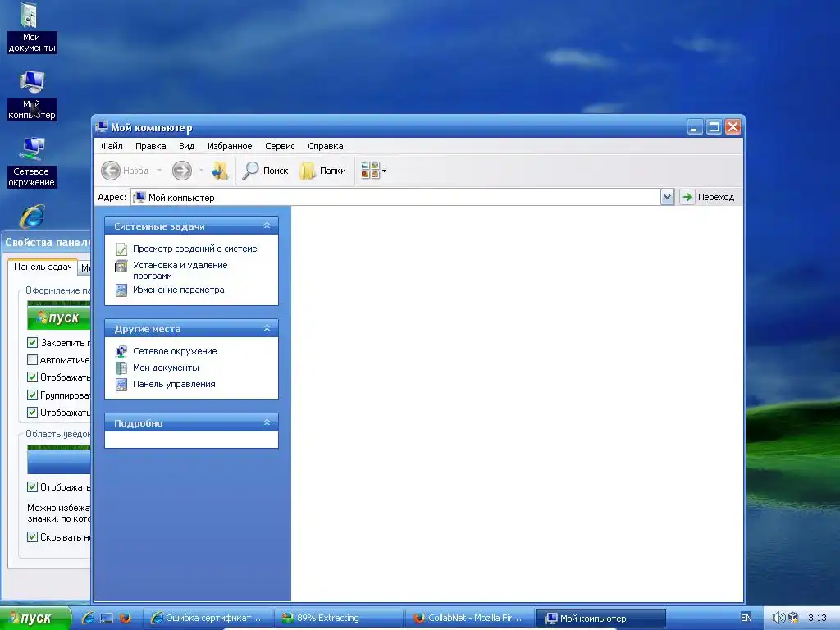
Task: Collapse the Подробно panel
Action: 267,422
